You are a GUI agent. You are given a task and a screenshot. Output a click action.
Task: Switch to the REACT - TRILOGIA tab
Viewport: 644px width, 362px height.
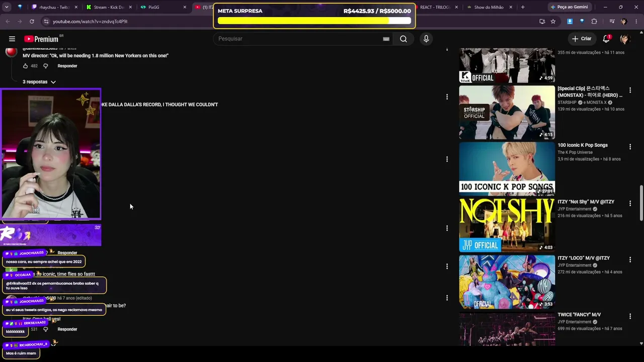[x=435, y=7]
